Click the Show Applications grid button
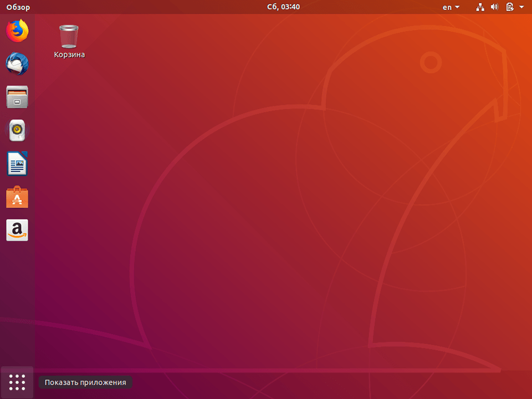 click(x=17, y=382)
